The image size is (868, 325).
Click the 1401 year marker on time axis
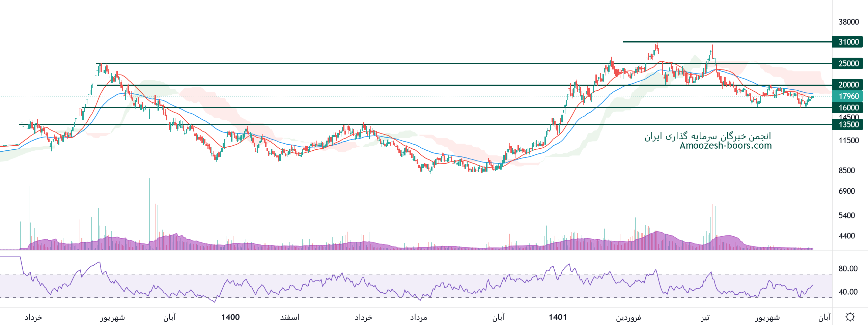tap(558, 317)
